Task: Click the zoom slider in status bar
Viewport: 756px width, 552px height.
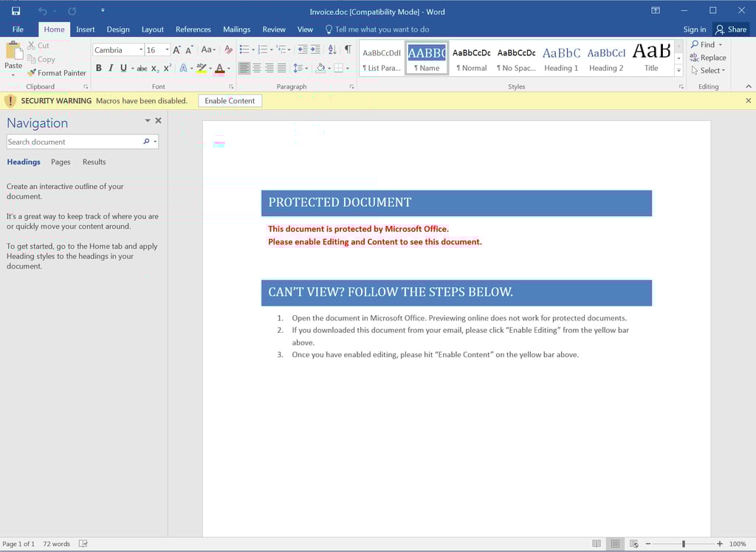Action: [x=684, y=544]
